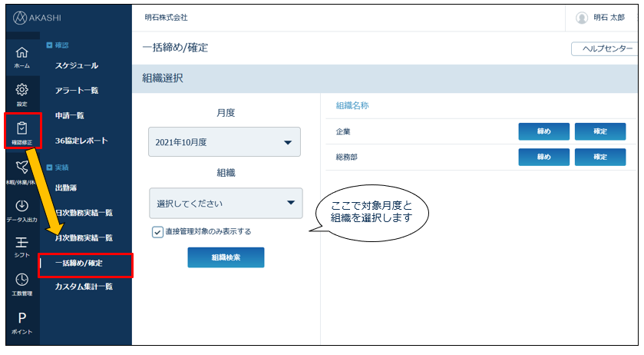
Task: Open 日次勤務実績一覧 menu item
Action: 84,213
